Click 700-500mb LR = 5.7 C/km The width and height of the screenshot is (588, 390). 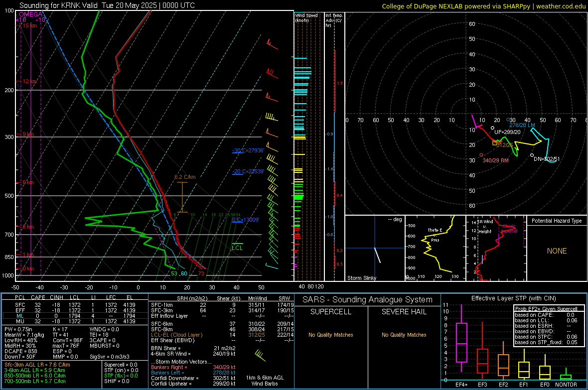click(35, 382)
